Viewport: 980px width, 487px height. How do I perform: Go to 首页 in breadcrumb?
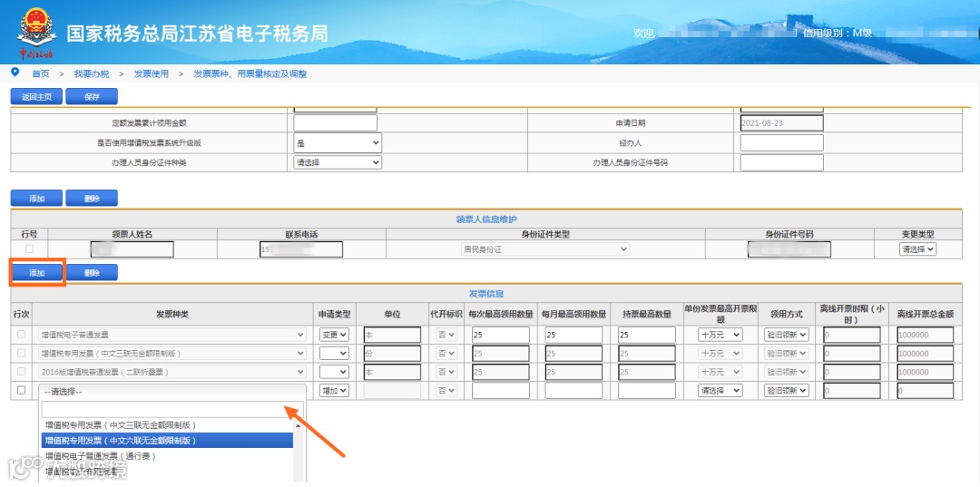point(41,73)
